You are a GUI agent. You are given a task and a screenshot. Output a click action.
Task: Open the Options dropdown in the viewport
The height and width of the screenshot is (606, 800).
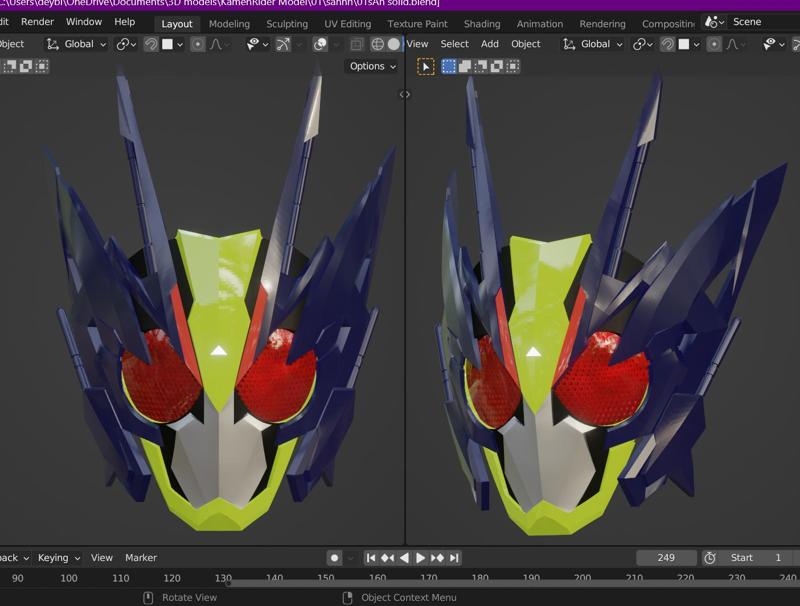tap(368, 66)
